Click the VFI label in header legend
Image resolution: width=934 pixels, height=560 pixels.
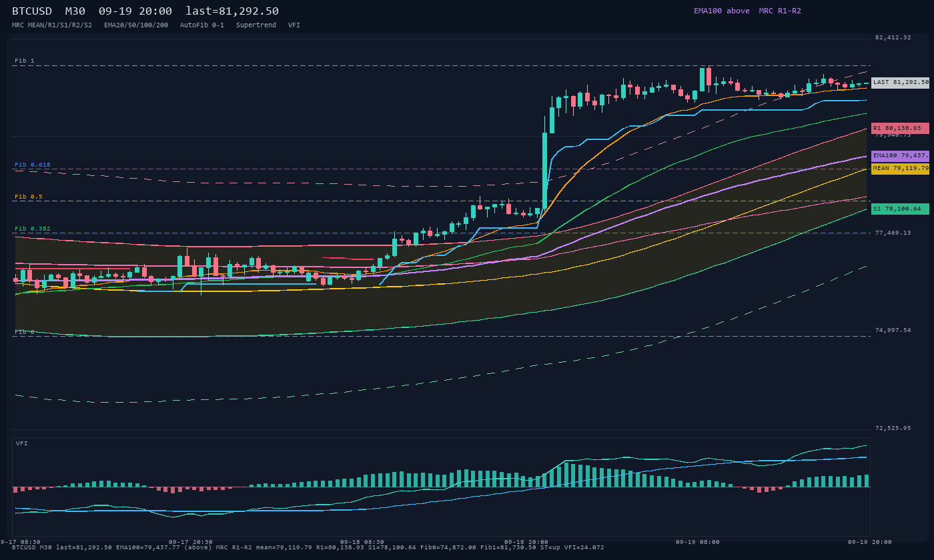point(294,25)
